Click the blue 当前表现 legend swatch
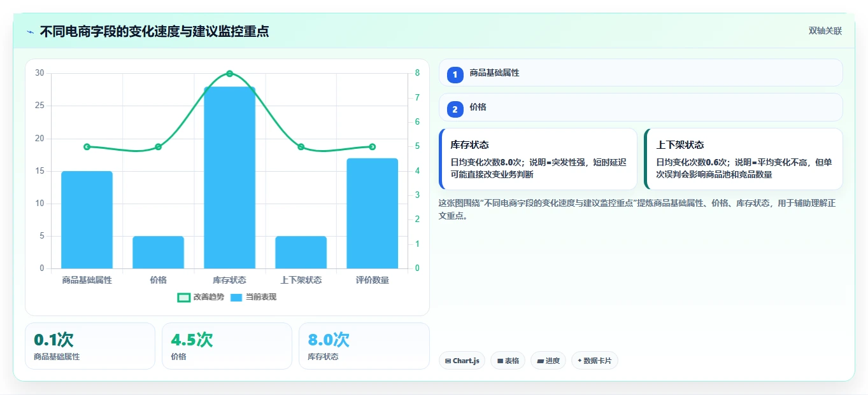This screenshot has height=395, width=868. click(x=236, y=297)
